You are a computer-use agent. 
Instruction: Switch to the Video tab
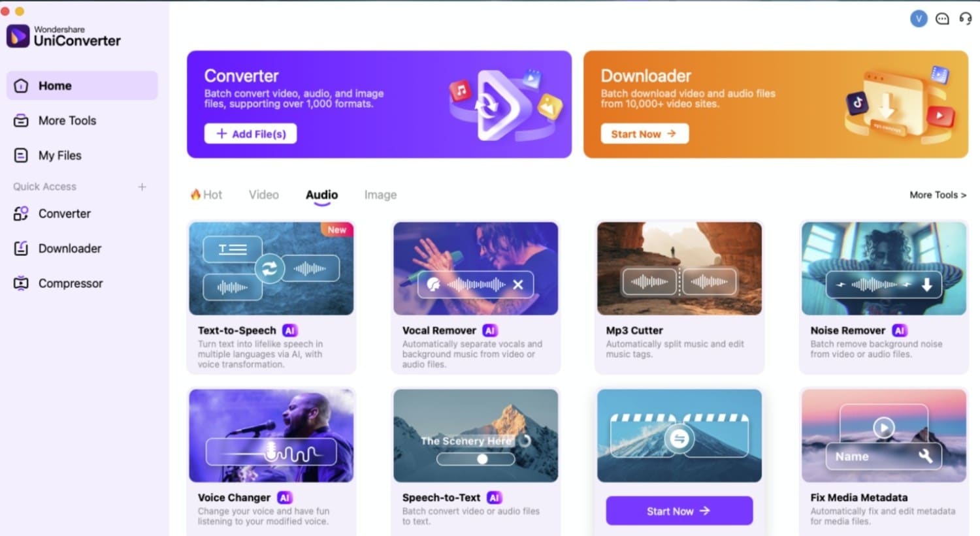264,195
